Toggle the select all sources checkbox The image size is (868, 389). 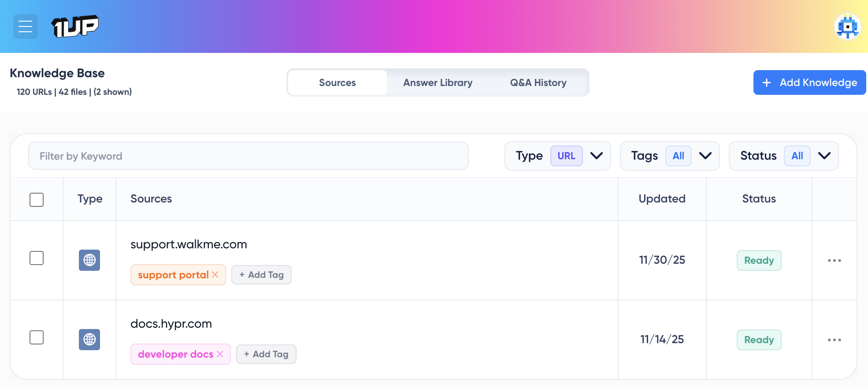coord(37,200)
